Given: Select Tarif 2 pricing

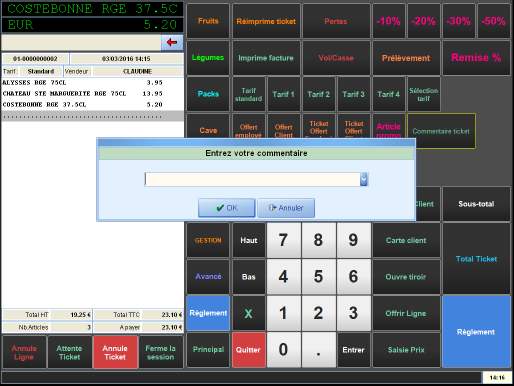Looking at the screenshot, I should [x=318, y=94].
